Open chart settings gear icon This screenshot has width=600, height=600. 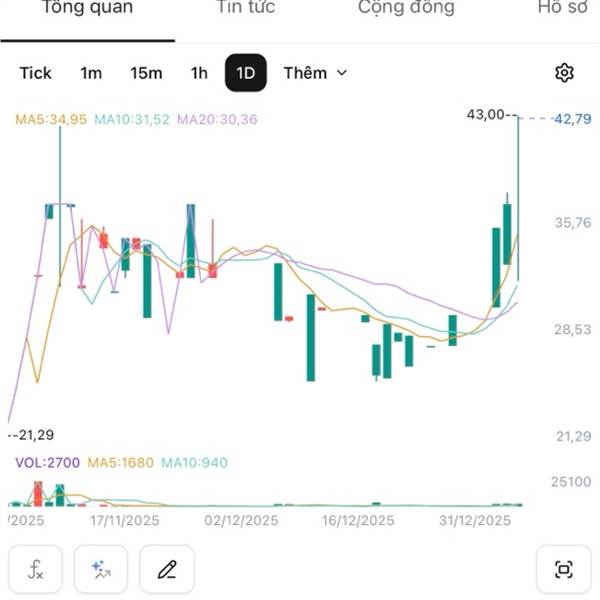(x=564, y=73)
